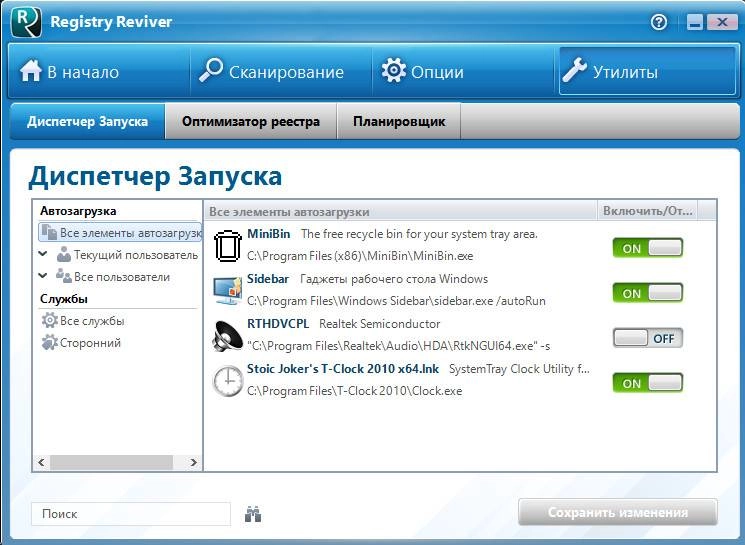Click the house icon for В начало
The image size is (745, 545).
(31, 71)
